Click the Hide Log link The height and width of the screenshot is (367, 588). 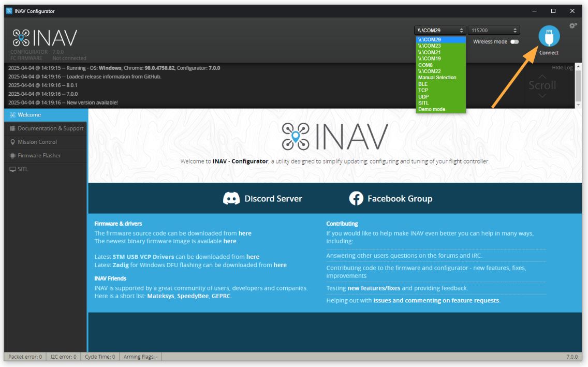click(x=562, y=67)
